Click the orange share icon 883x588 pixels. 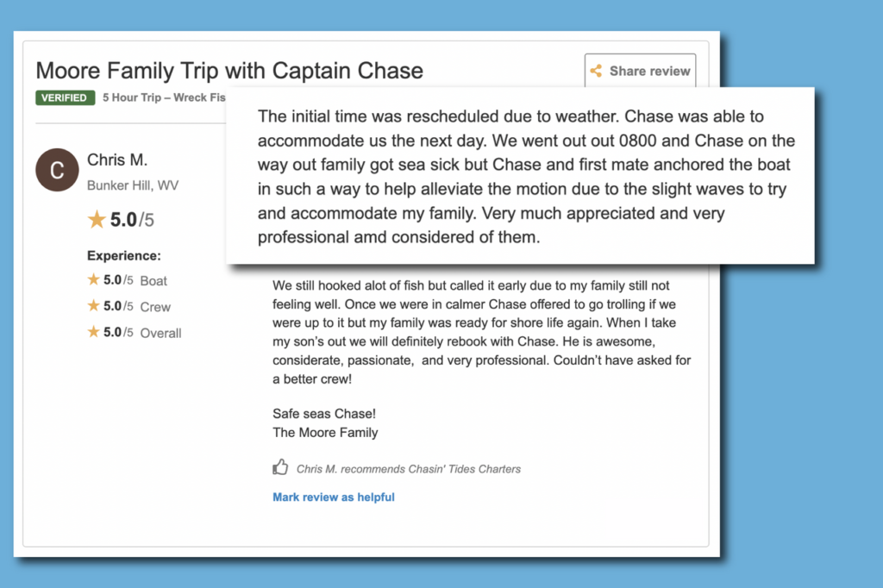(x=596, y=72)
